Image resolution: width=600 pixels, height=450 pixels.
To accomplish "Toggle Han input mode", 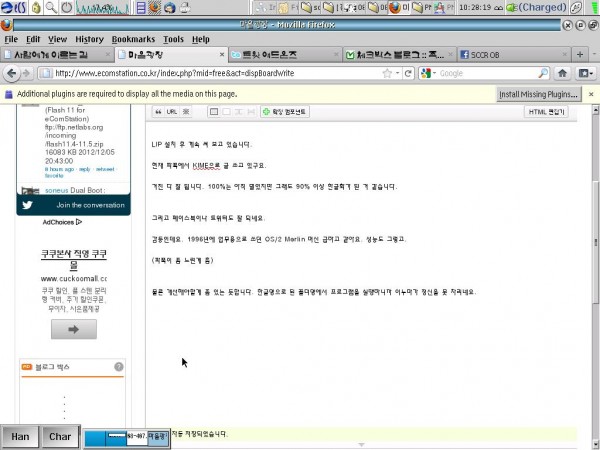I will 20,436.
